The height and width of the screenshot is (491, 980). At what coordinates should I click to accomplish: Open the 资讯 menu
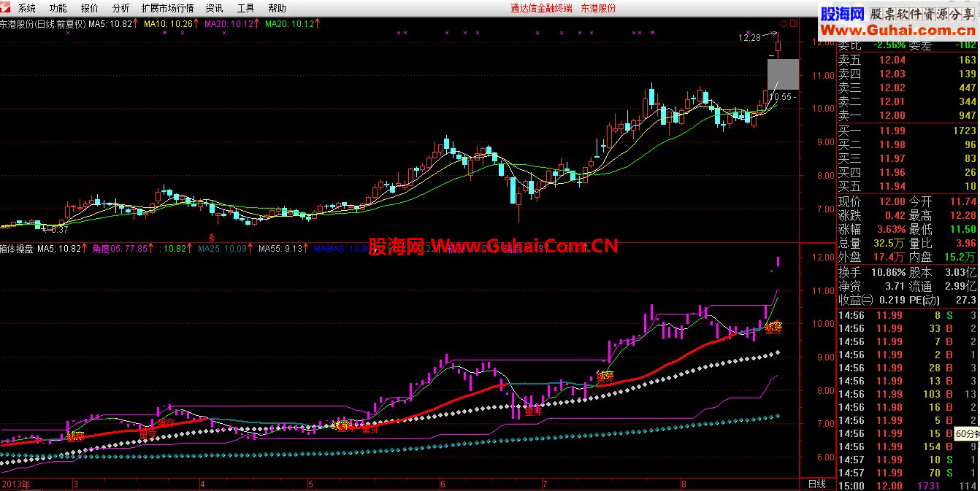coord(215,9)
